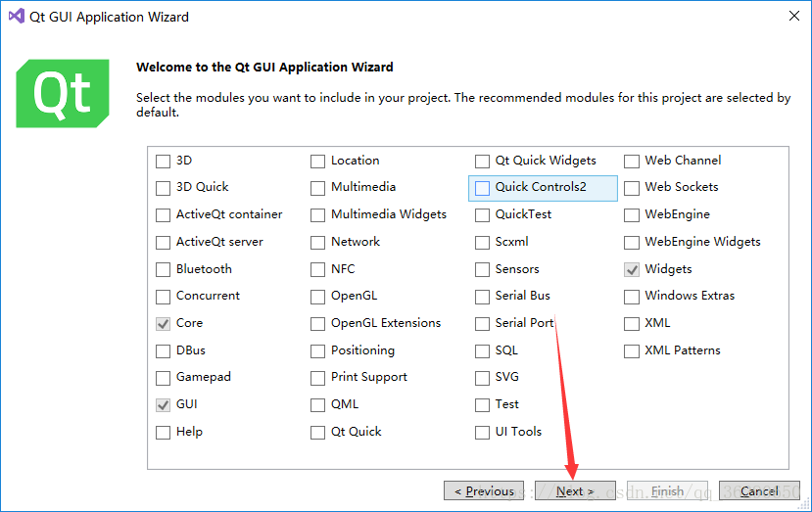Tick the XML Patterns checkbox

pos(631,351)
